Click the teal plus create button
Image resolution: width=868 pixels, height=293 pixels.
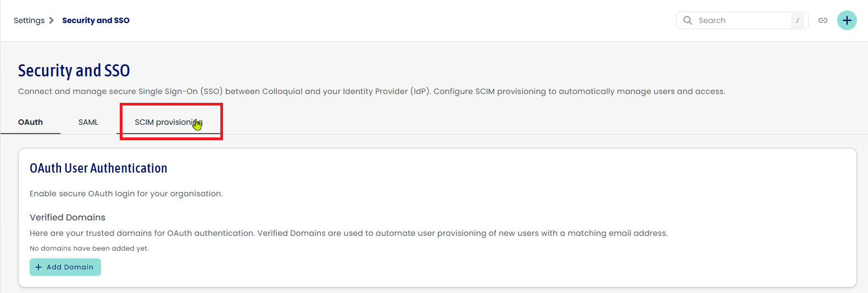[x=847, y=20]
